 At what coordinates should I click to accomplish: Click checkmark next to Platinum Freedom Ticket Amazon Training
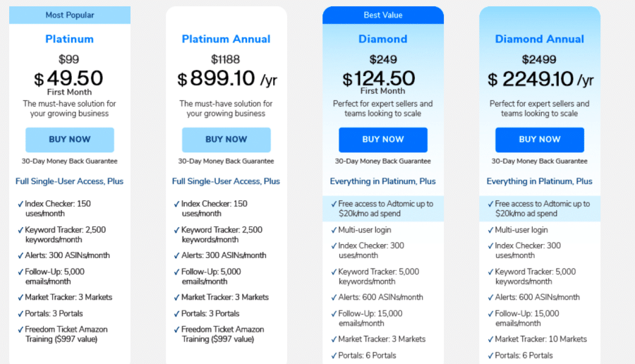point(20,329)
